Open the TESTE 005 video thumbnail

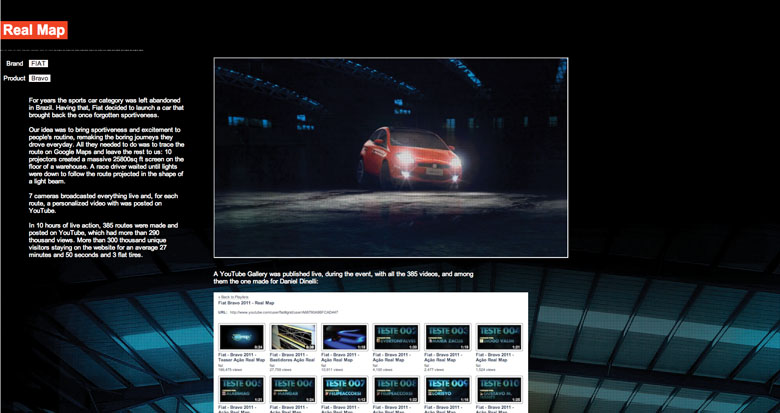242,390
